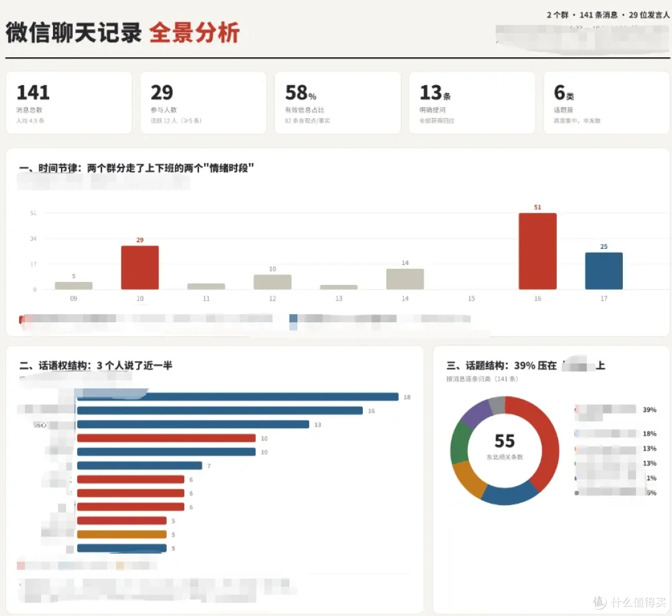Click the x-axis label 16
The image size is (672, 616).
pyautogui.click(x=538, y=298)
